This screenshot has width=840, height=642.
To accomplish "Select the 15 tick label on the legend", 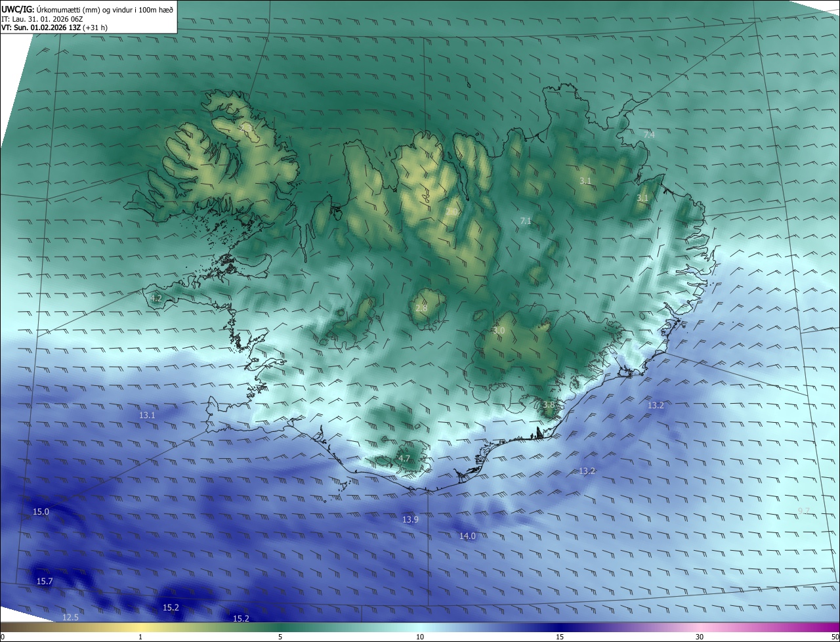I will click(x=560, y=637).
